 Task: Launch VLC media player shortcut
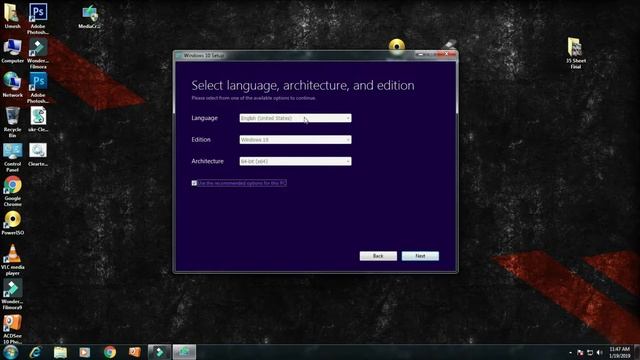pyautogui.click(x=12, y=260)
